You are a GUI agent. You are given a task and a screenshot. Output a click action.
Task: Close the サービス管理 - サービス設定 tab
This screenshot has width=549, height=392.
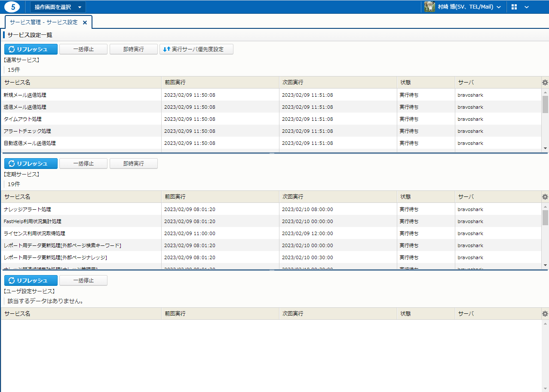pyautogui.click(x=85, y=22)
